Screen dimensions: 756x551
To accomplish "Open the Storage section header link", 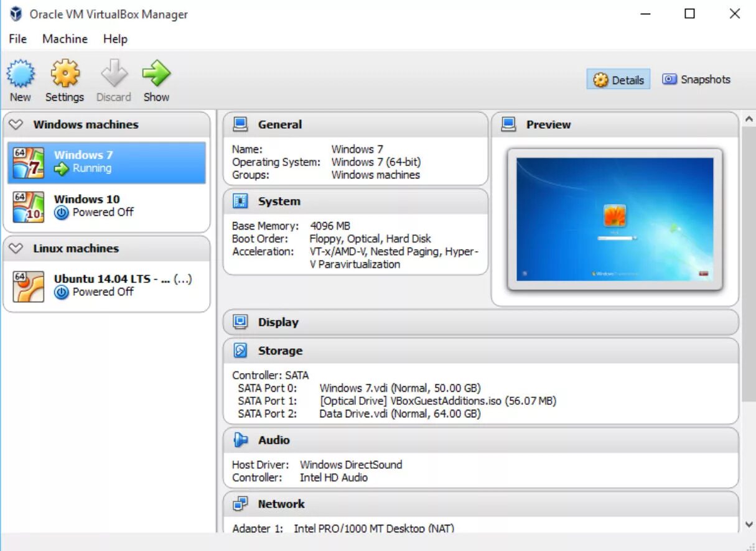I will pyautogui.click(x=280, y=351).
